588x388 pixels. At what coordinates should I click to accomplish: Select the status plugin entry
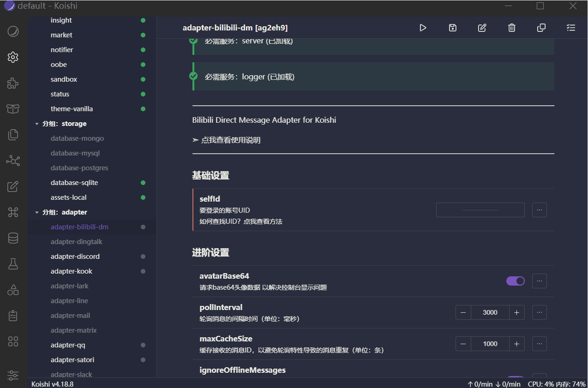pyautogui.click(x=92, y=94)
